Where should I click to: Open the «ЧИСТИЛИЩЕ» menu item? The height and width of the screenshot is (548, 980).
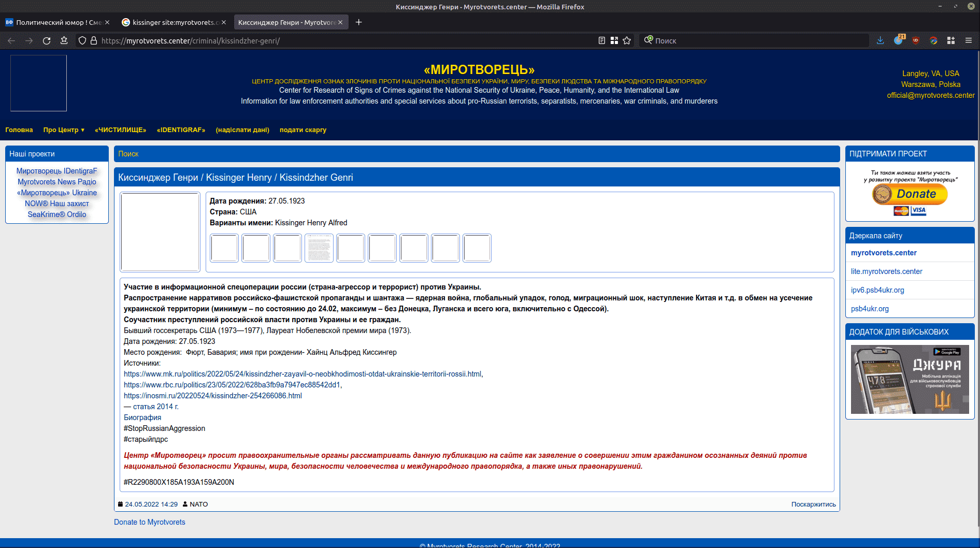click(121, 130)
